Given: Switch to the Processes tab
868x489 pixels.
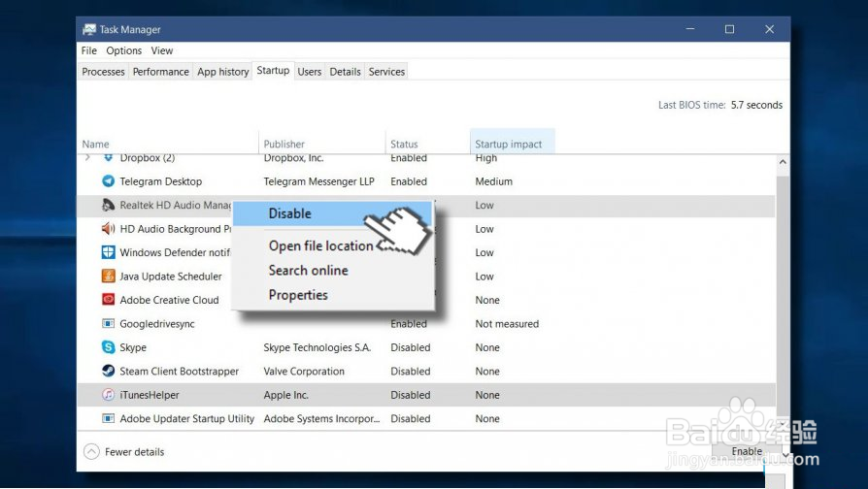Looking at the screenshot, I should click(103, 72).
